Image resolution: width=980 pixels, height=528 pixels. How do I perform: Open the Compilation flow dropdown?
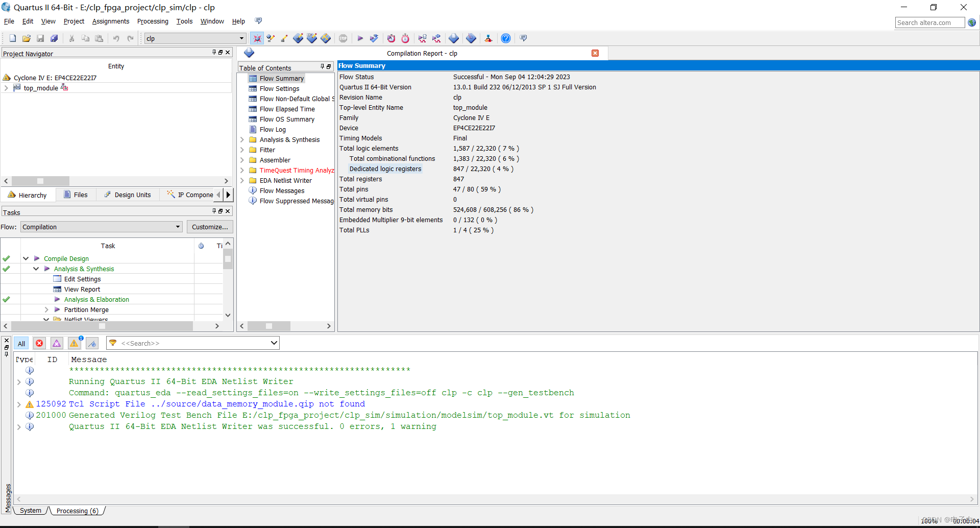(102, 227)
